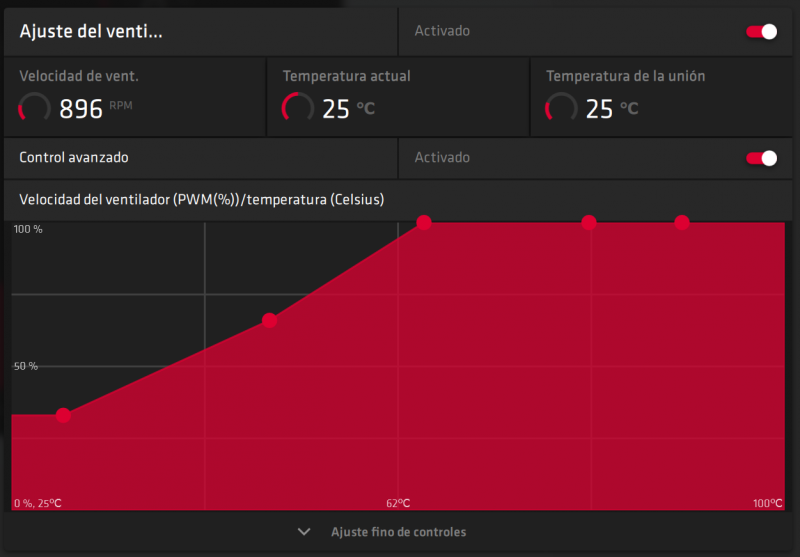Expand the Ajuste fino de controles chevron

[304, 532]
